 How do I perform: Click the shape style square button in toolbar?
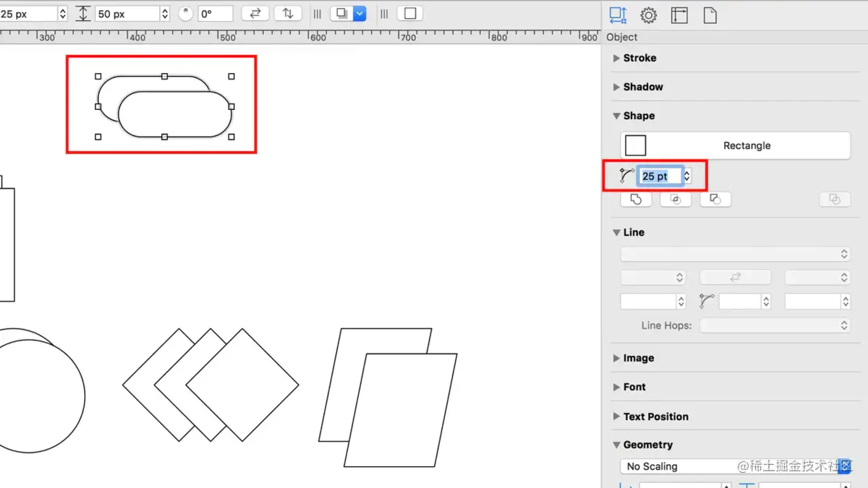pyautogui.click(x=410, y=14)
